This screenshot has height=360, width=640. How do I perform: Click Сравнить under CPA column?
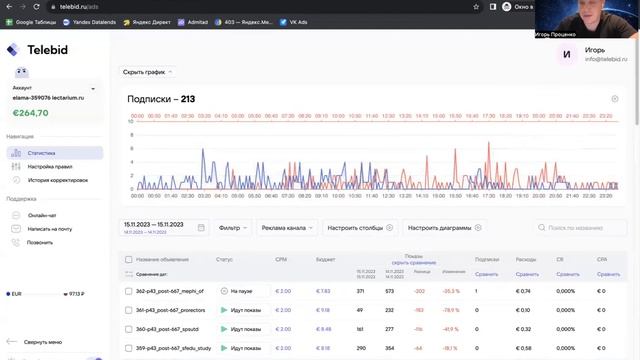coord(608,274)
